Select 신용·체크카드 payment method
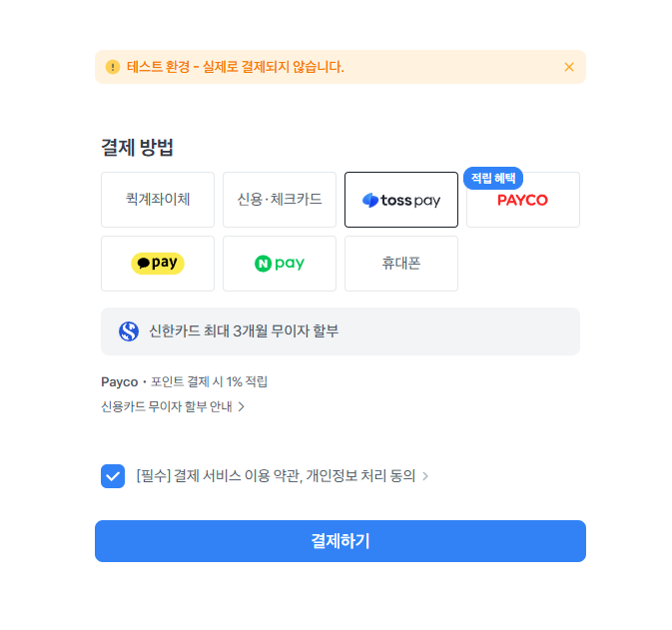 (x=280, y=200)
